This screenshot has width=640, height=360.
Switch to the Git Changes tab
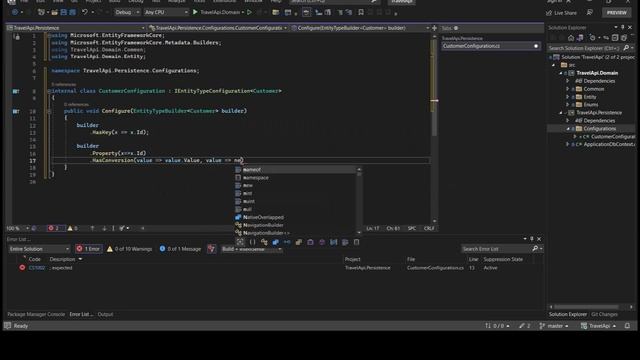tap(604, 314)
